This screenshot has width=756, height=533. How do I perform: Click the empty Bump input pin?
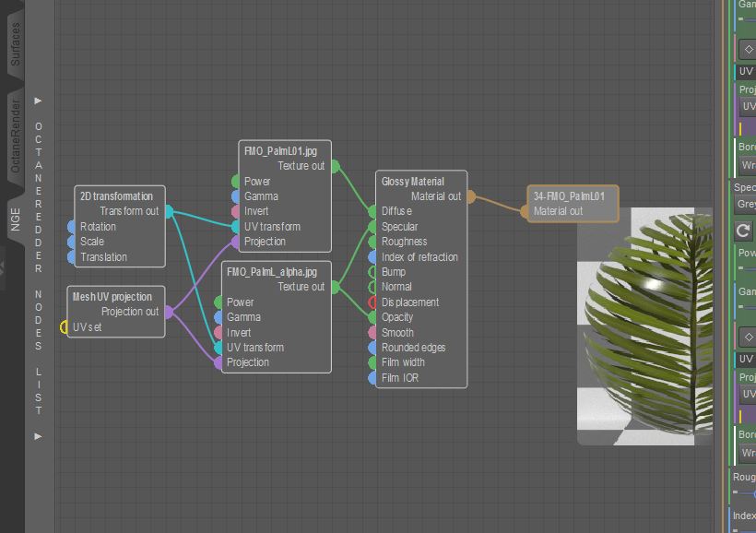click(x=372, y=272)
